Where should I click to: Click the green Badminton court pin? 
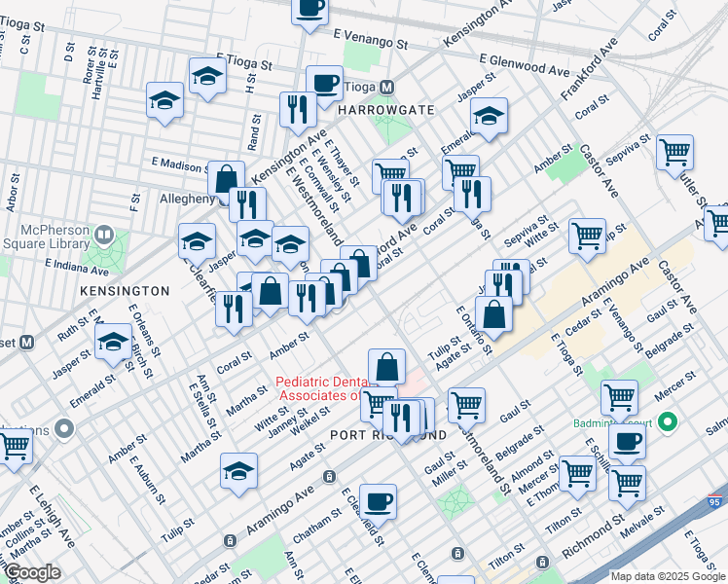coord(668,422)
